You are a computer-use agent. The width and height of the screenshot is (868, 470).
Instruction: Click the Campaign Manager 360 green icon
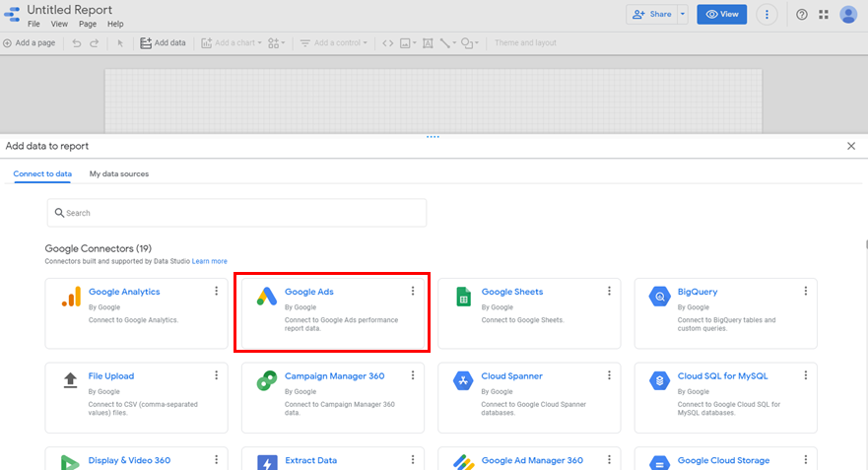click(267, 381)
